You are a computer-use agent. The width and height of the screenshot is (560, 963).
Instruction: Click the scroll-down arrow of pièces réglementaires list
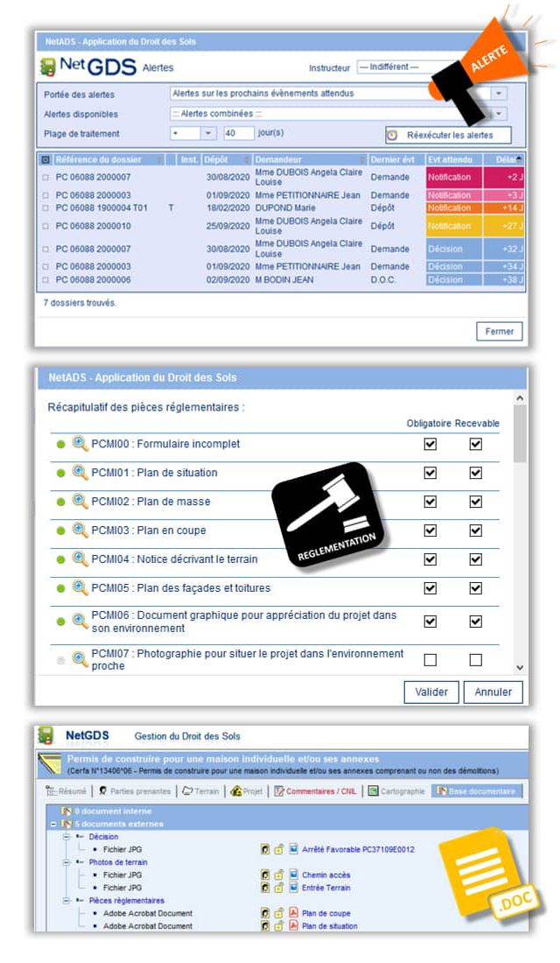520,668
